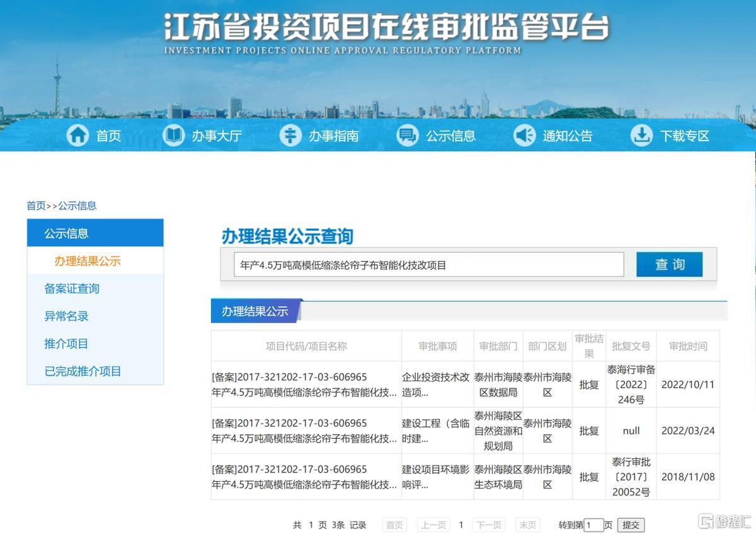Click 泰海行审备〔2022〕246号 document number
Image resolution: width=756 pixels, height=534 pixels.
point(631,385)
